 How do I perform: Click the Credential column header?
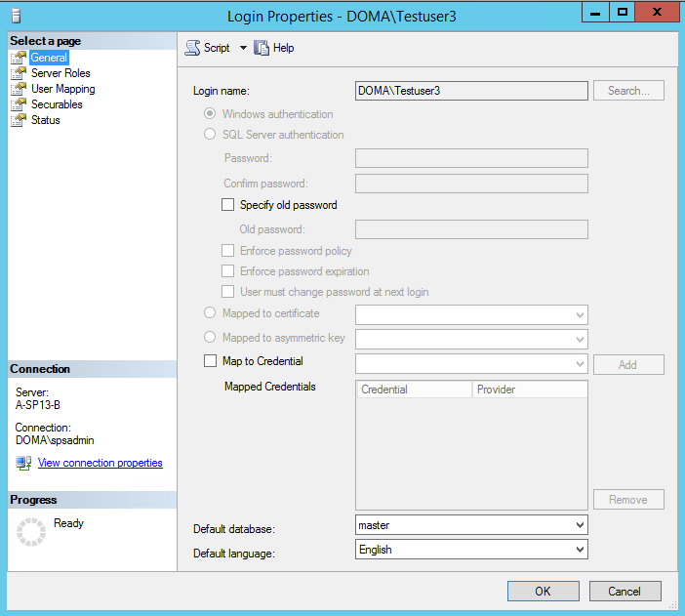click(x=415, y=390)
